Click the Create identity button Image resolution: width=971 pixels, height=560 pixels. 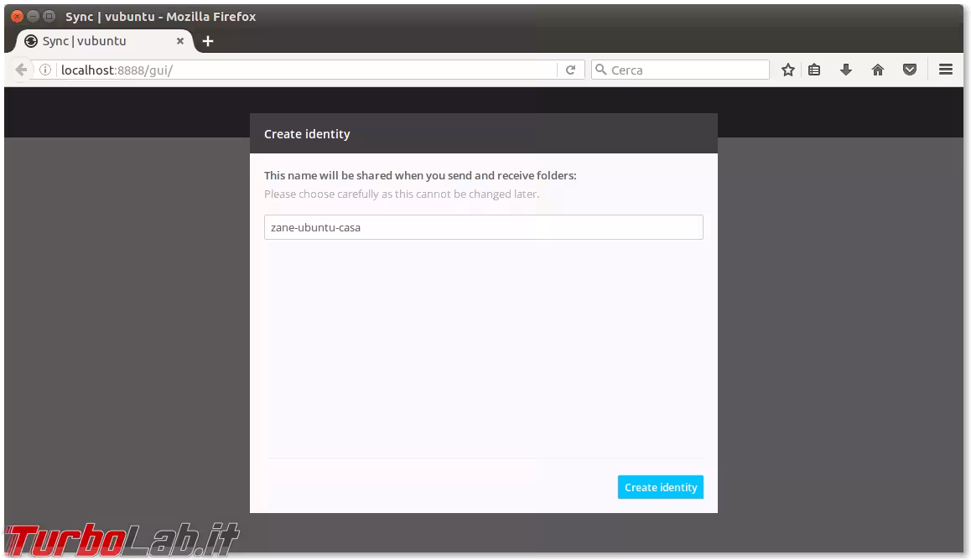click(x=660, y=487)
